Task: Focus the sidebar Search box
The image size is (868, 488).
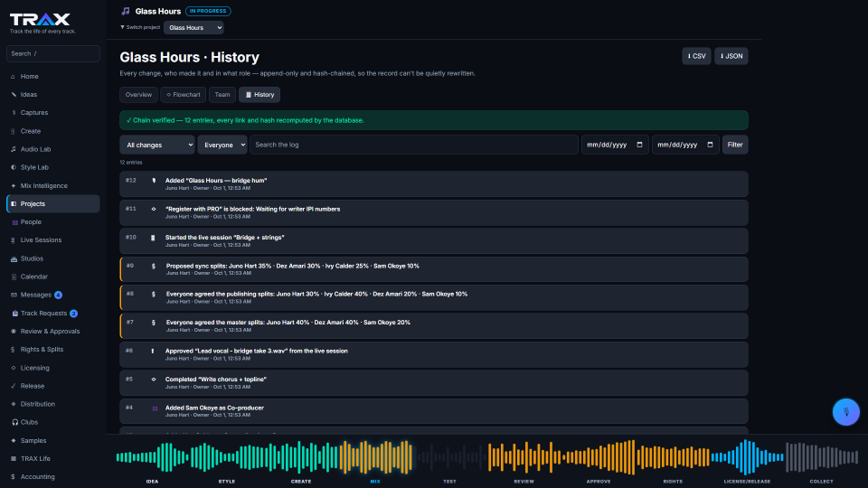Action: click(53, 53)
